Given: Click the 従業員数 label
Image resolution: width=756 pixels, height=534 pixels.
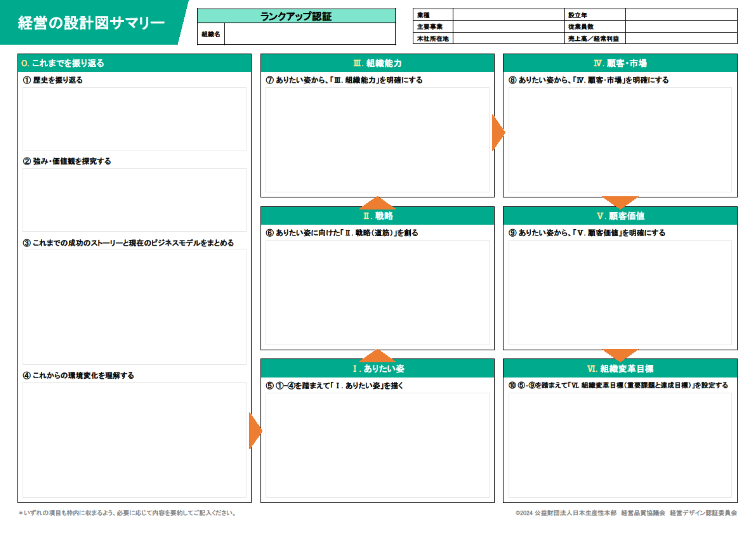Looking at the screenshot, I should pos(581,27).
